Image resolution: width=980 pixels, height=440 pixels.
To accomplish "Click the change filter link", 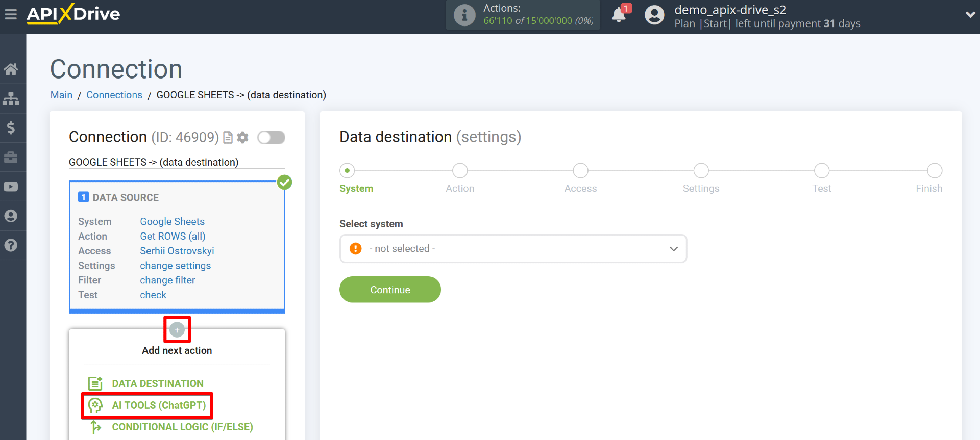I will [167, 280].
